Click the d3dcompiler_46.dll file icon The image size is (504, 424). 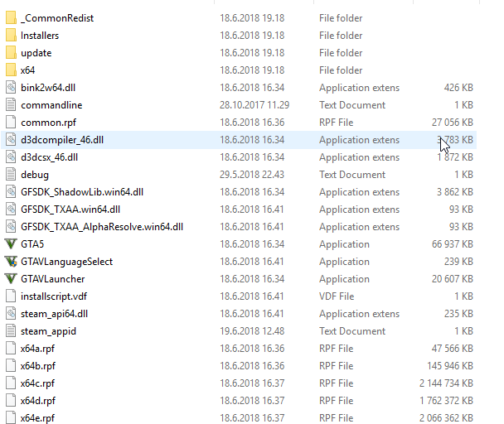11,139
